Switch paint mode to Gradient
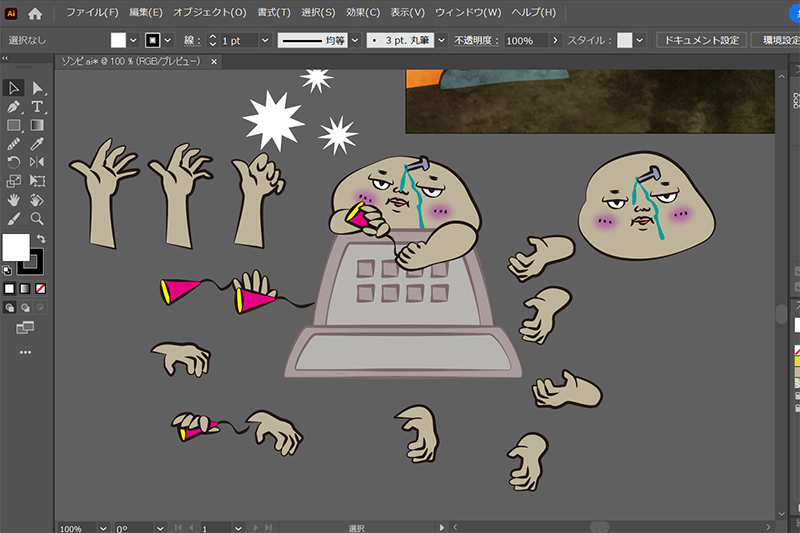The image size is (800, 533). tap(24, 288)
